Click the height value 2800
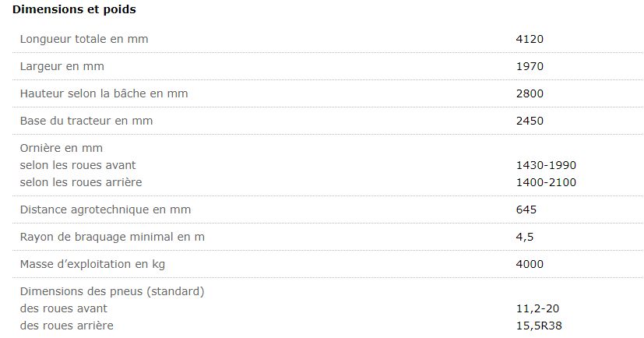The height and width of the screenshot is (338, 644). pos(530,93)
